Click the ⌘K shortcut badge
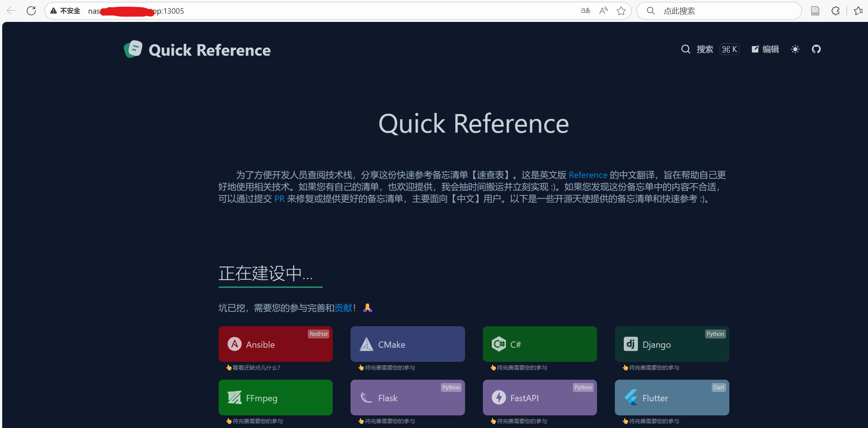868x428 pixels. pyautogui.click(x=729, y=49)
